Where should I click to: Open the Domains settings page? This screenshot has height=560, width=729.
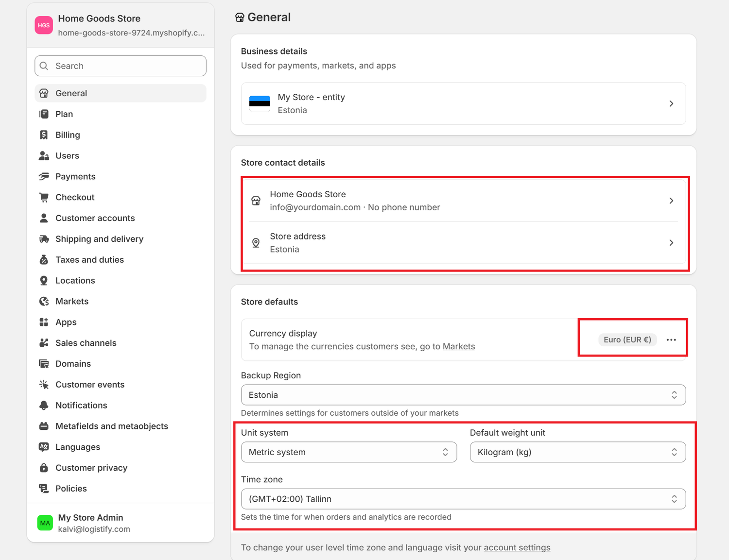click(73, 364)
